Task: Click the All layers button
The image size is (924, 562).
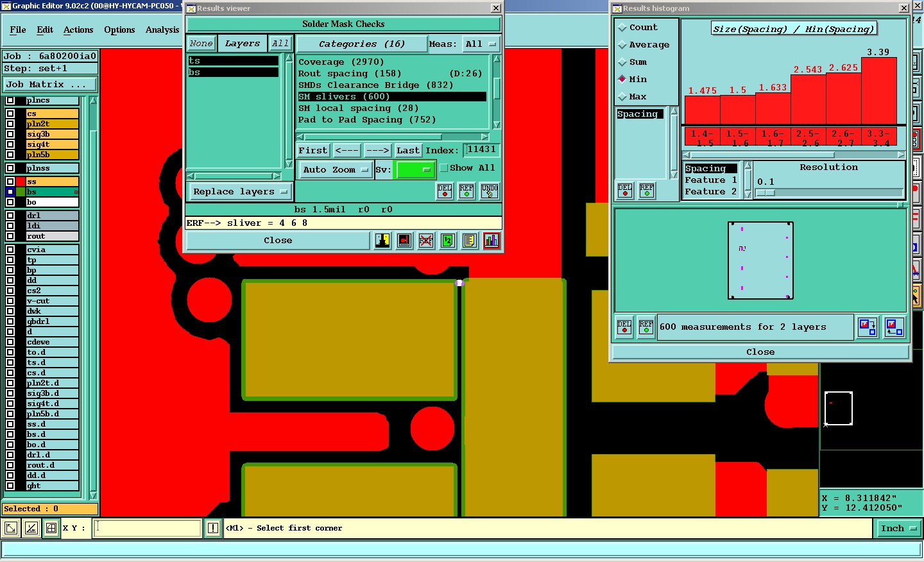Action: pos(280,44)
